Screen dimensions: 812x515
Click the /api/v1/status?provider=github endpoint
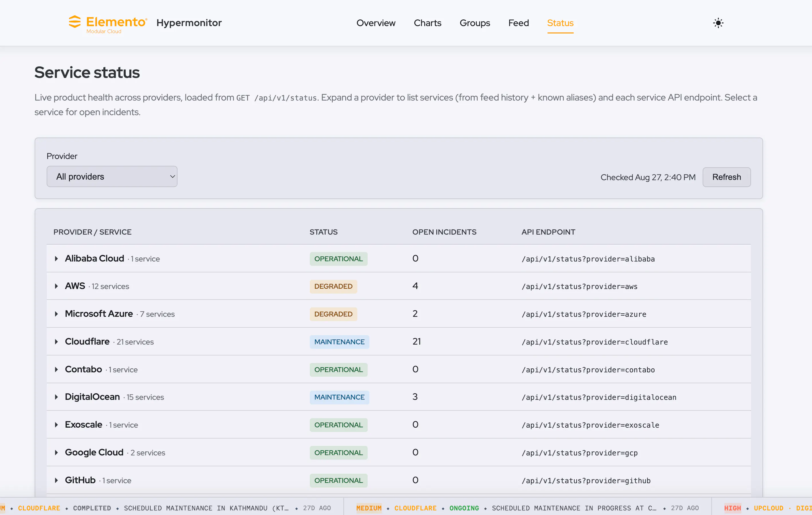pos(586,481)
